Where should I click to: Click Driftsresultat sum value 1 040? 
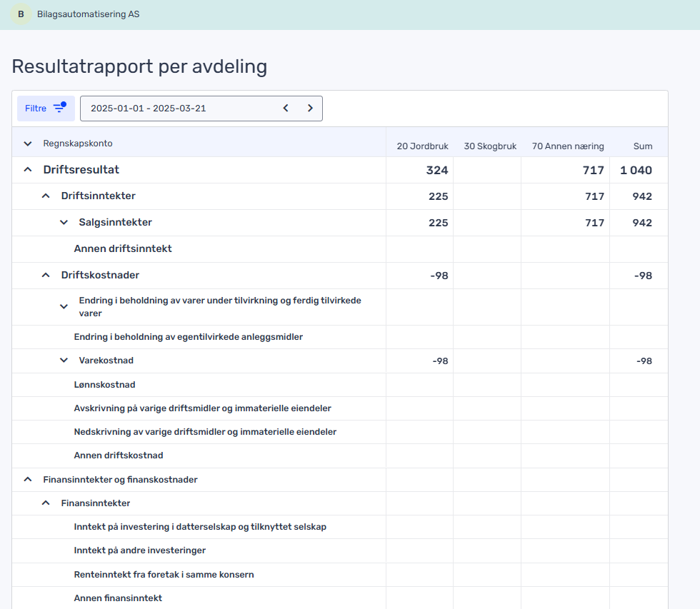coord(636,171)
